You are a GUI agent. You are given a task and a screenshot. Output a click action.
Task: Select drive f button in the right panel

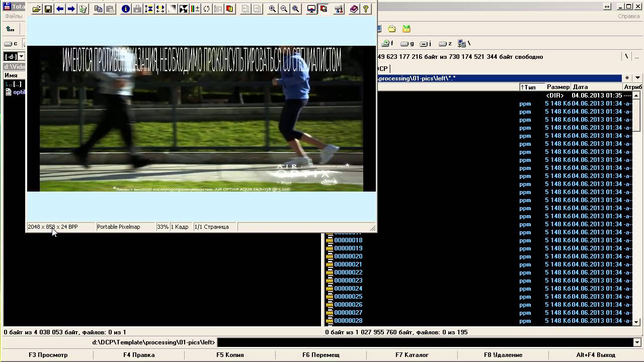388,44
